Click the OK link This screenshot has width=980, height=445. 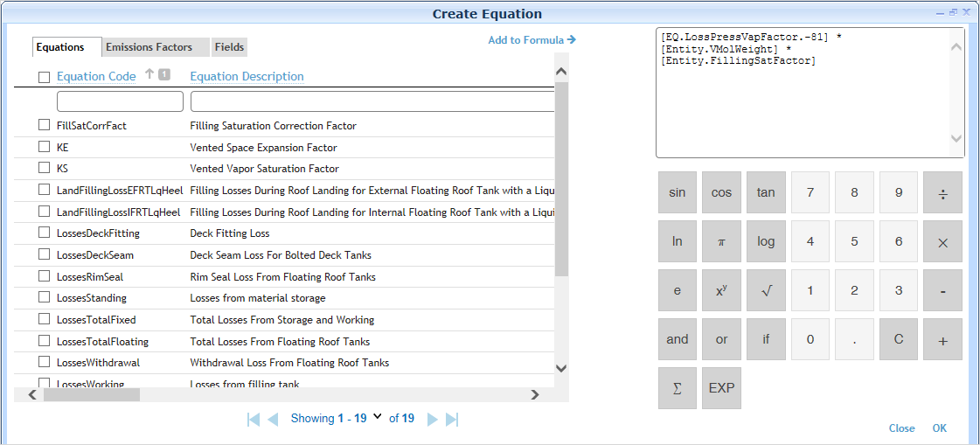(940, 428)
